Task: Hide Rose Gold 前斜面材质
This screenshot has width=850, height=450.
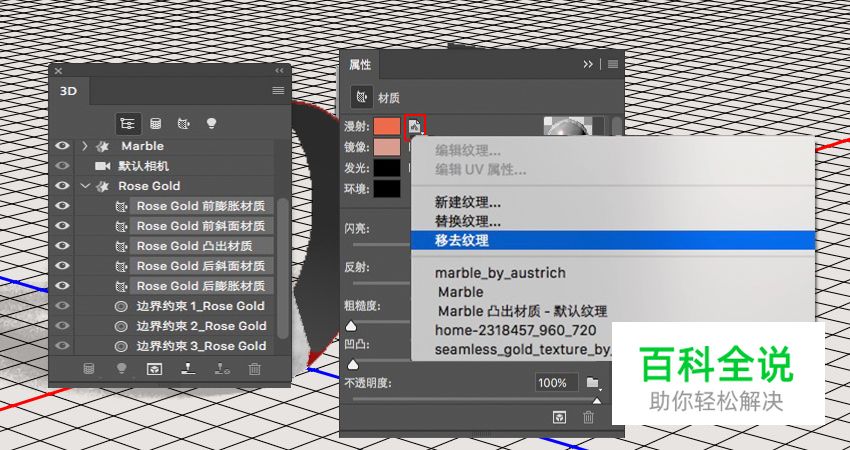Action: click(x=63, y=226)
